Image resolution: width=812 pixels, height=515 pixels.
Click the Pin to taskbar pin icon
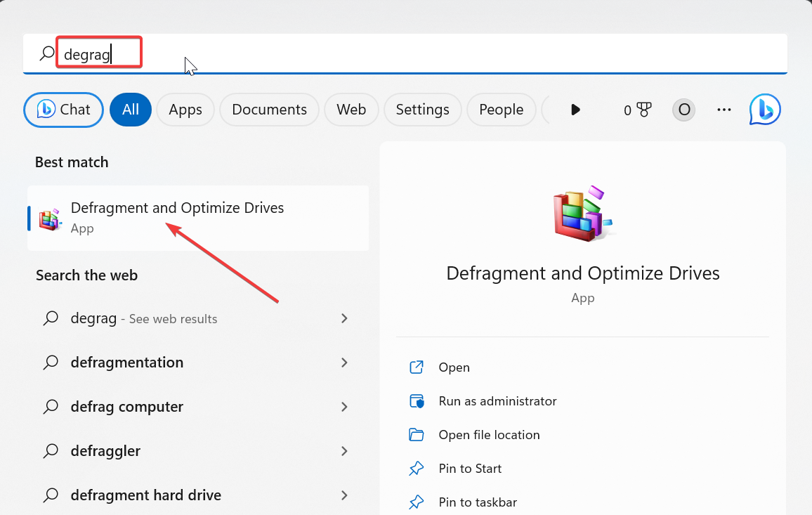click(x=417, y=502)
